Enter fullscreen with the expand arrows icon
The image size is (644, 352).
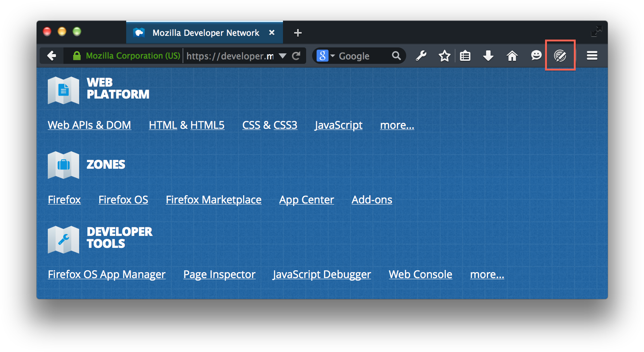pyautogui.click(x=596, y=31)
